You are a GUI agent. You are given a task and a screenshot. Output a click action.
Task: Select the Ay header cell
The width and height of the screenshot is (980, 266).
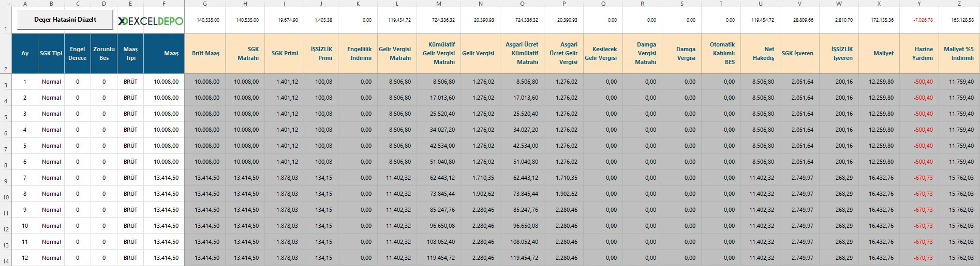(25, 53)
